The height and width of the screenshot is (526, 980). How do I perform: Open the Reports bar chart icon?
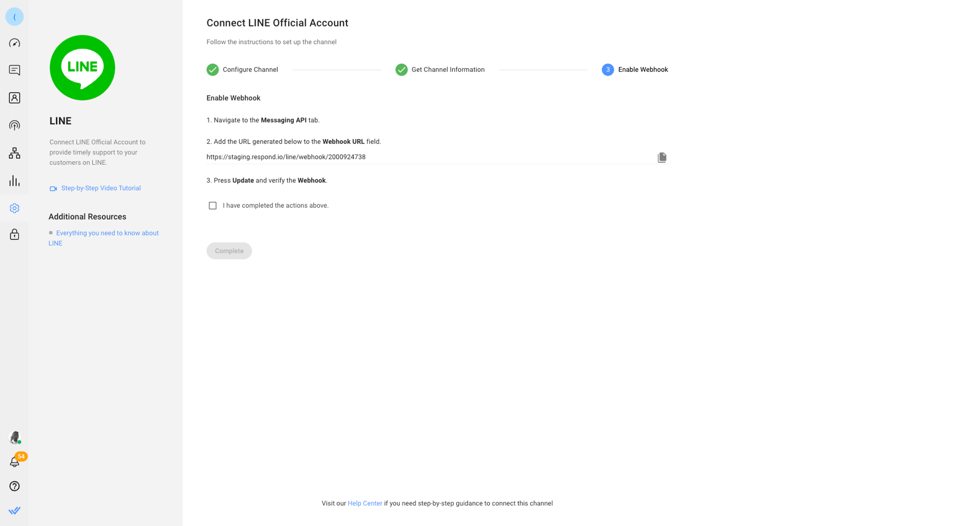(x=15, y=181)
